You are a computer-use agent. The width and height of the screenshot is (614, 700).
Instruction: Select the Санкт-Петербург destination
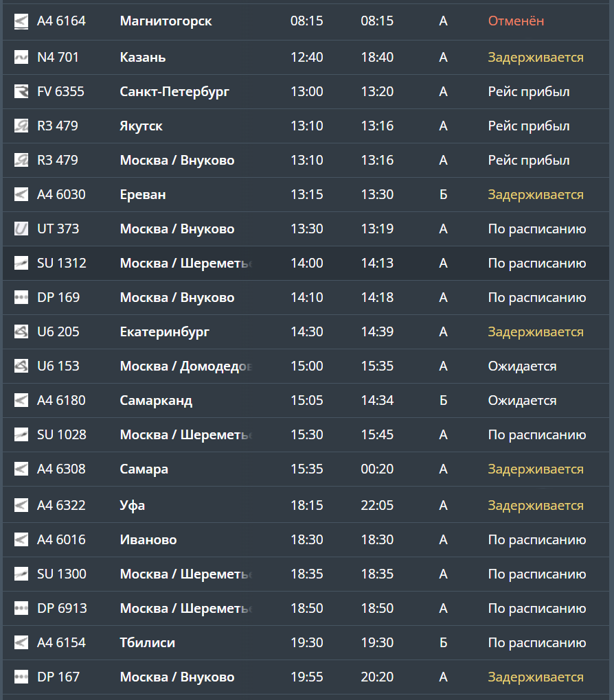click(x=174, y=92)
